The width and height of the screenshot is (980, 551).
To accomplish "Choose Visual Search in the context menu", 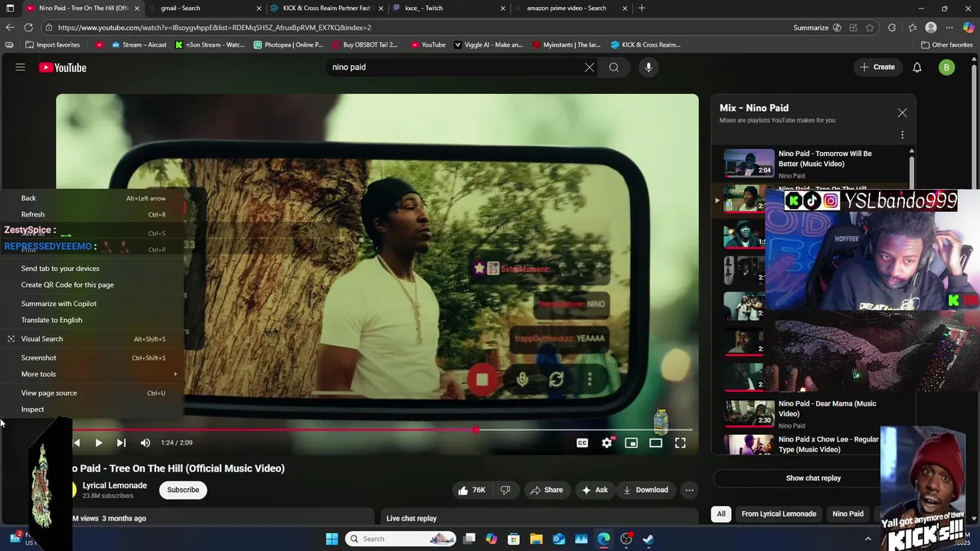I will pos(92,339).
